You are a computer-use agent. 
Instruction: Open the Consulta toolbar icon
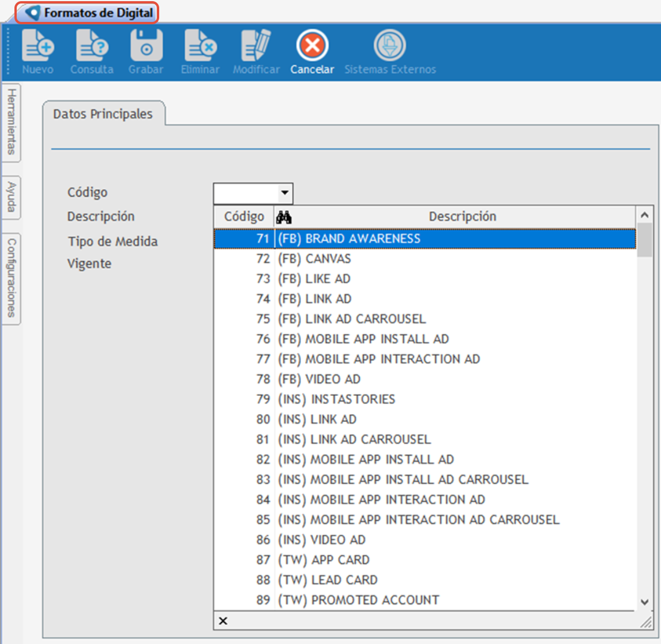coord(92,45)
